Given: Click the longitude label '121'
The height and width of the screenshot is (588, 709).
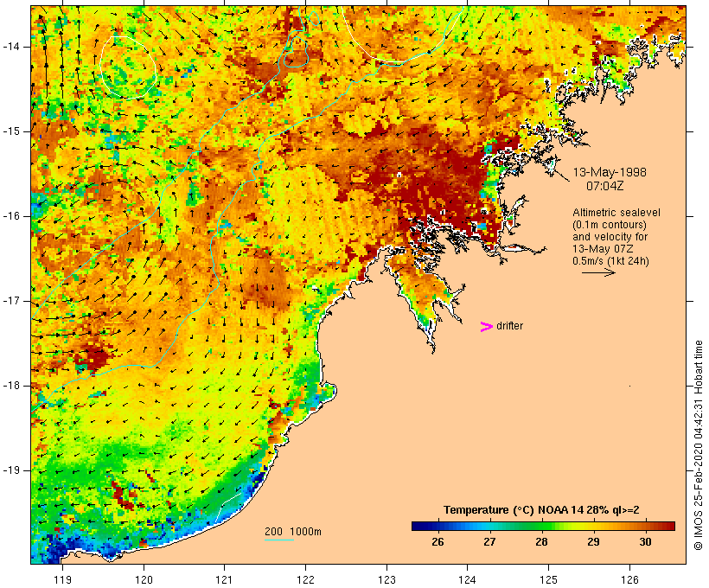Looking at the screenshot, I should 224,579.
